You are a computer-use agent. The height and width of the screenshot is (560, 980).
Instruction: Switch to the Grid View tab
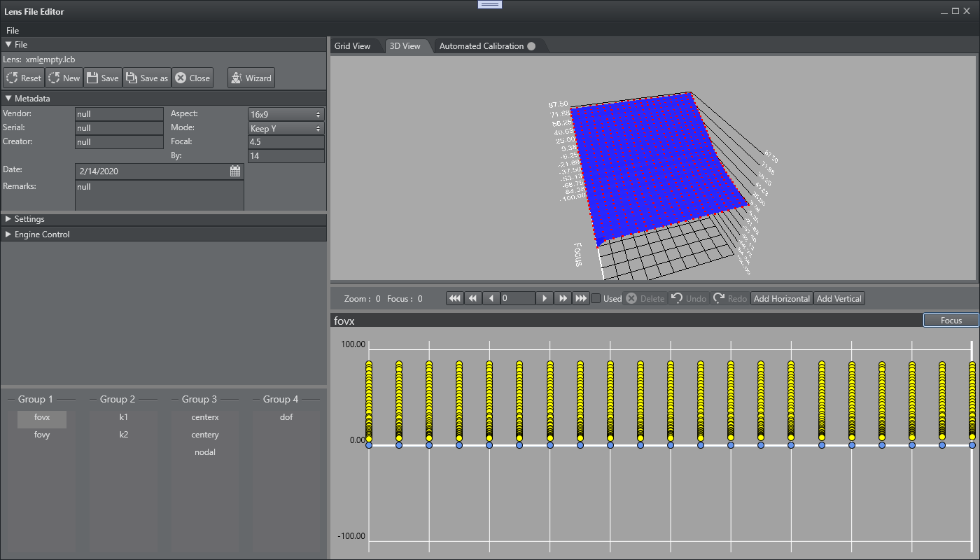coord(352,46)
